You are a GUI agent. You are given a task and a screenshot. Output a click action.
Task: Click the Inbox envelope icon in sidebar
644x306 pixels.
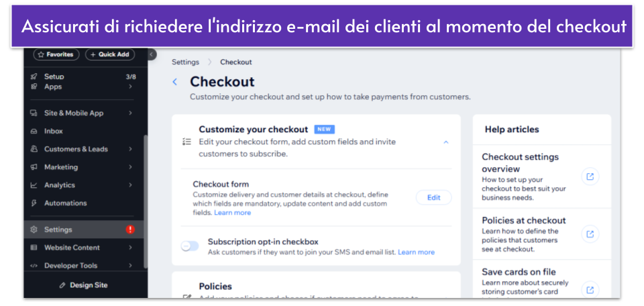34,132
